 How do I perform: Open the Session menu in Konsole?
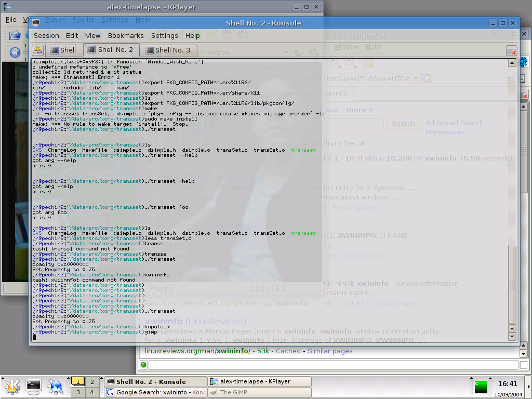(46, 36)
